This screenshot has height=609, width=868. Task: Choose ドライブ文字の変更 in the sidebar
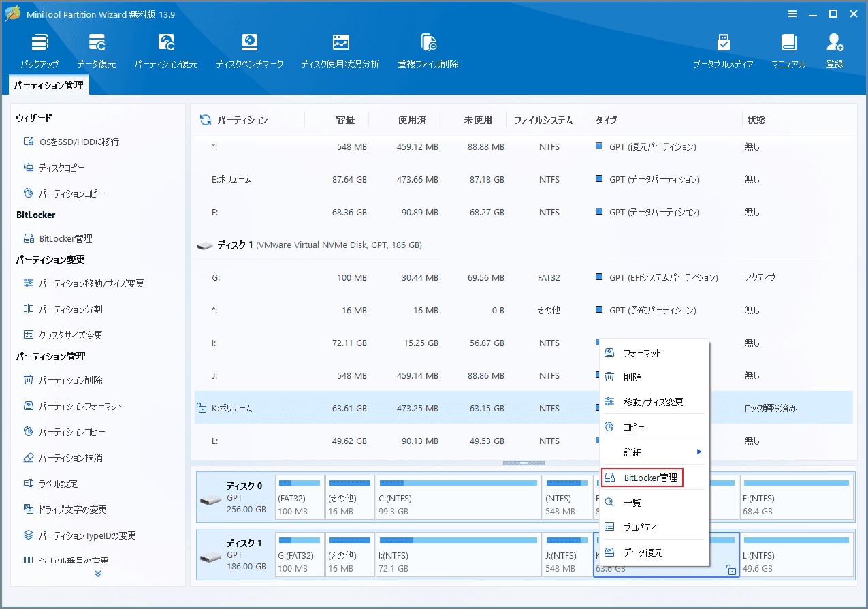65,510
